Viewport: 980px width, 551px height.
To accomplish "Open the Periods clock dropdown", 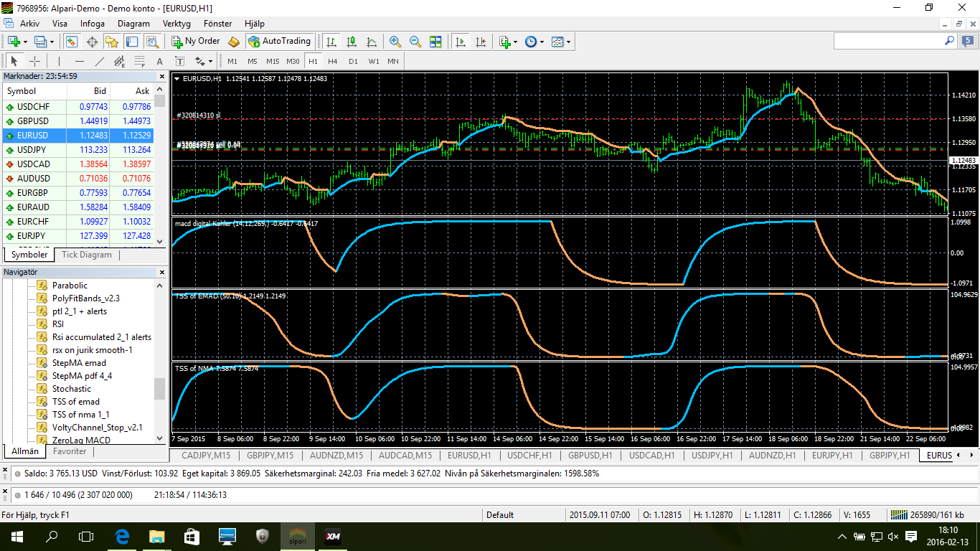I will click(x=534, y=42).
